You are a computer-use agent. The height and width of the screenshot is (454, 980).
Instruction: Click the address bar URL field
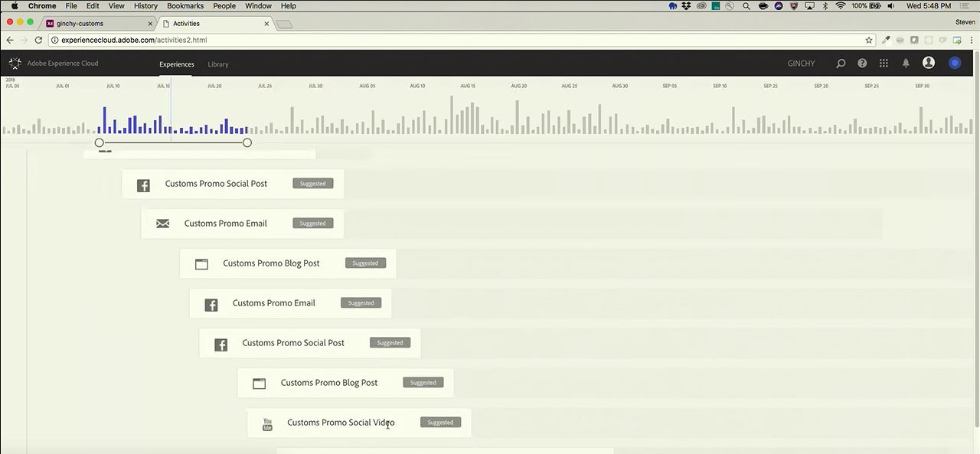[459, 40]
